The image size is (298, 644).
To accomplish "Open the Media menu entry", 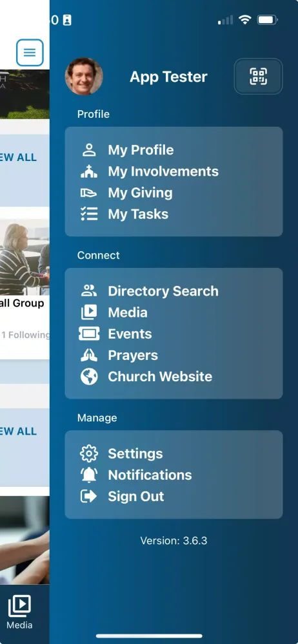I will tap(128, 312).
